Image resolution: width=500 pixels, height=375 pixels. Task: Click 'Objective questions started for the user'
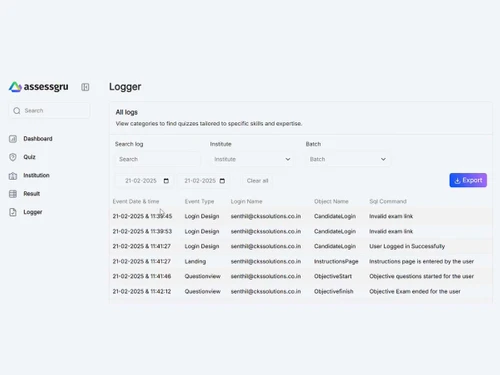(x=421, y=276)
